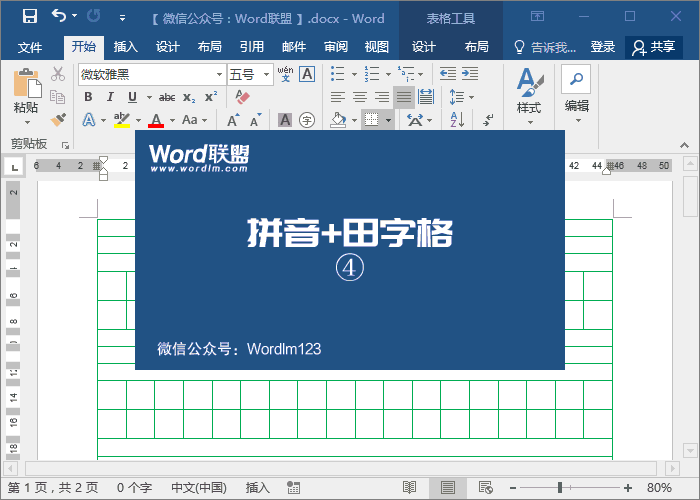Click the Distributed alignment icon
Image resolution: width=700 pixels, height=500 pixels.
tap(426, 97)
